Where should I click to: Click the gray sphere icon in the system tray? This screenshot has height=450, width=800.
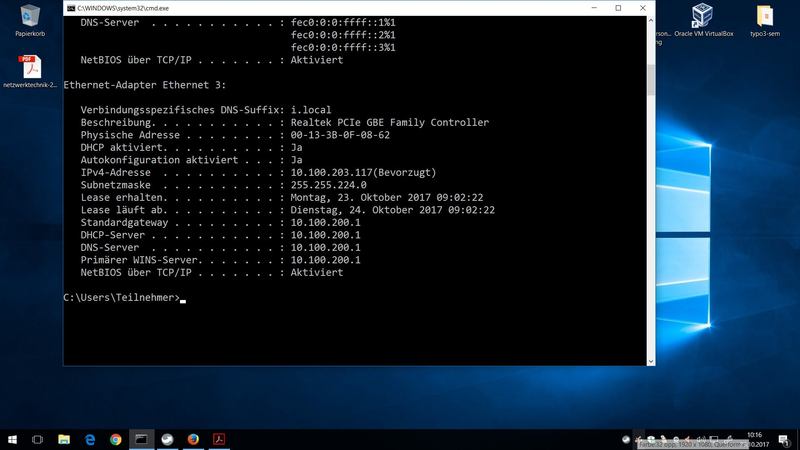coord(626,439)
